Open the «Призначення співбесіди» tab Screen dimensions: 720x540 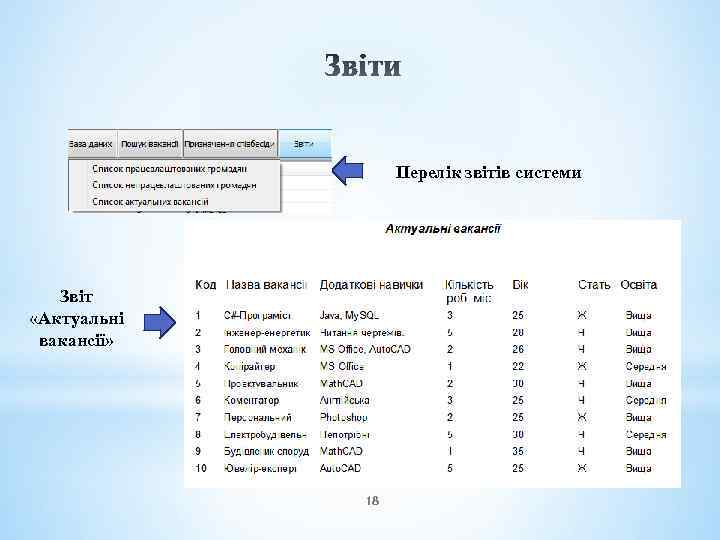tap(230, 144)
